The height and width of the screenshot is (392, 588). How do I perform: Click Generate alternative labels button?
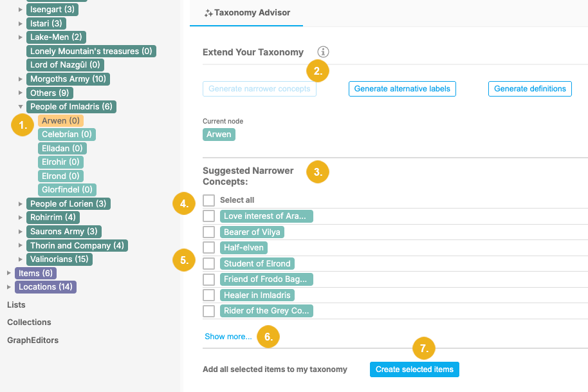[402, 89]
